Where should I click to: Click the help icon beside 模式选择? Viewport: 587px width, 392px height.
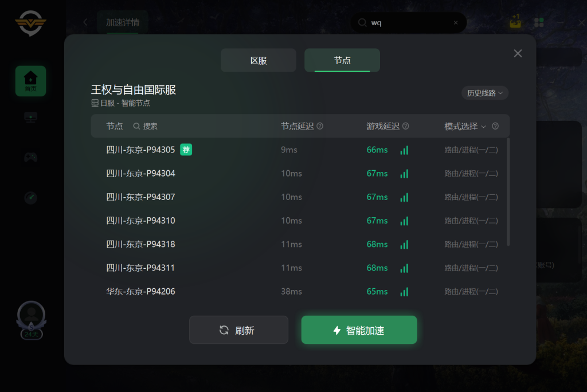pos(495,126)
